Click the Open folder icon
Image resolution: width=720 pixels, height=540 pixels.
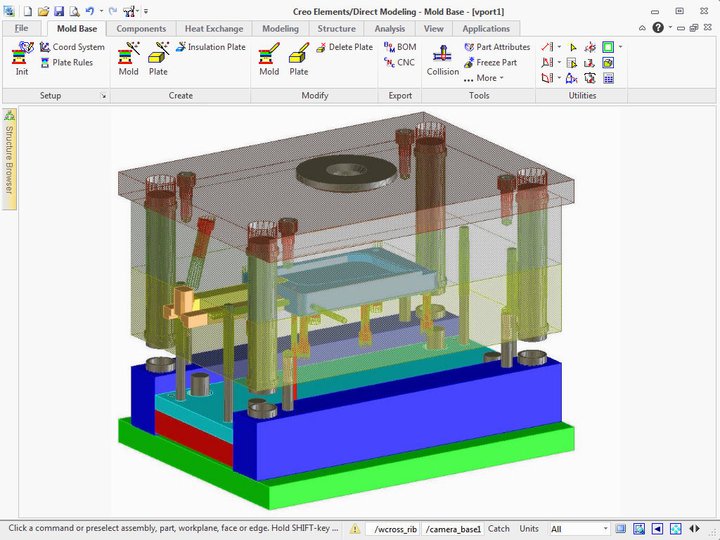pos(43,11)
